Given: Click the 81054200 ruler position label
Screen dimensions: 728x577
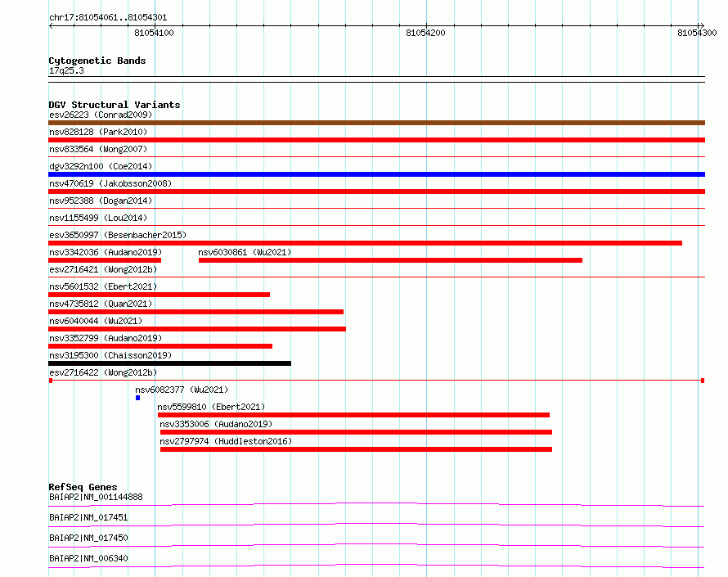Looking at the screenshot, I should pyautogui.click(x=425, y=33).
